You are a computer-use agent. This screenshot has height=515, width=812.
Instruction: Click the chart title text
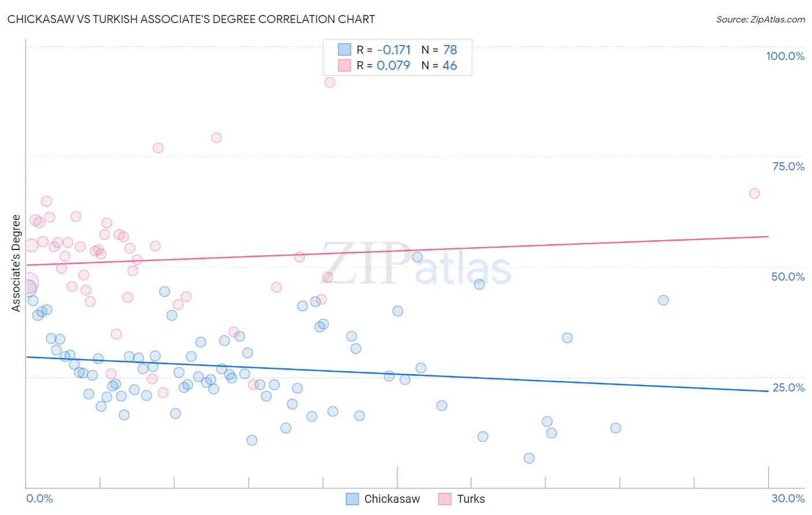191,20
